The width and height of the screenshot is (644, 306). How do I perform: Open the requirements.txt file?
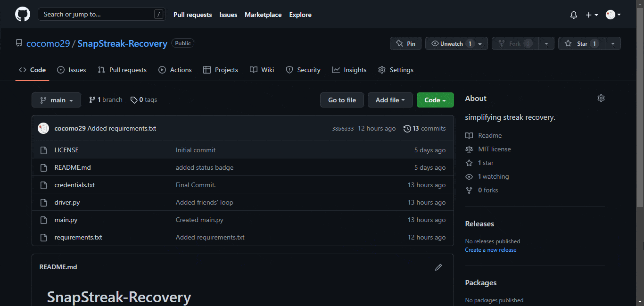click(x=78, y=237)
